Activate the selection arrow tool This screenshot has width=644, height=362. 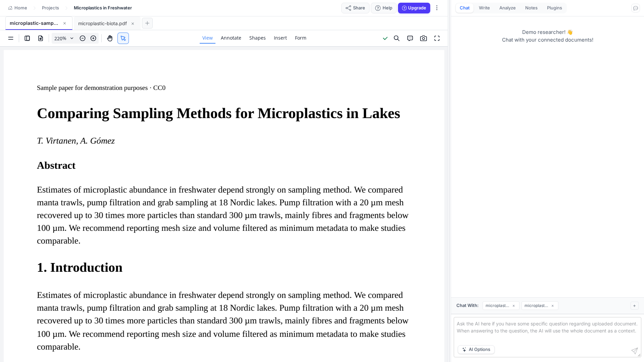[123, 38]
